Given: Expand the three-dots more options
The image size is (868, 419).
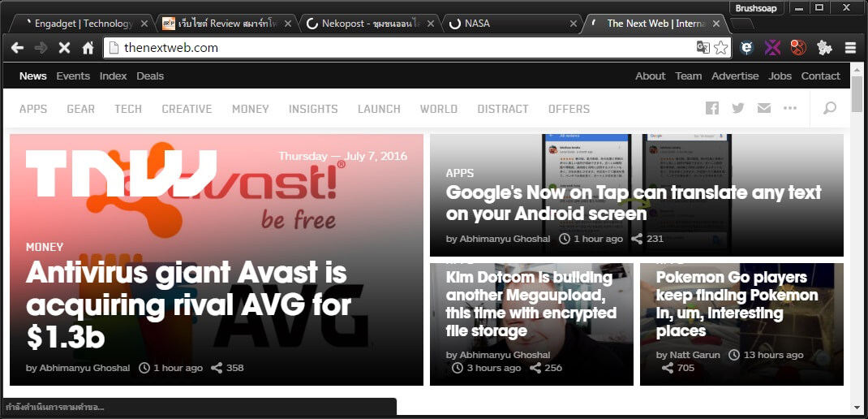Looking at the screenshot, I should click(x=789, y=109).
